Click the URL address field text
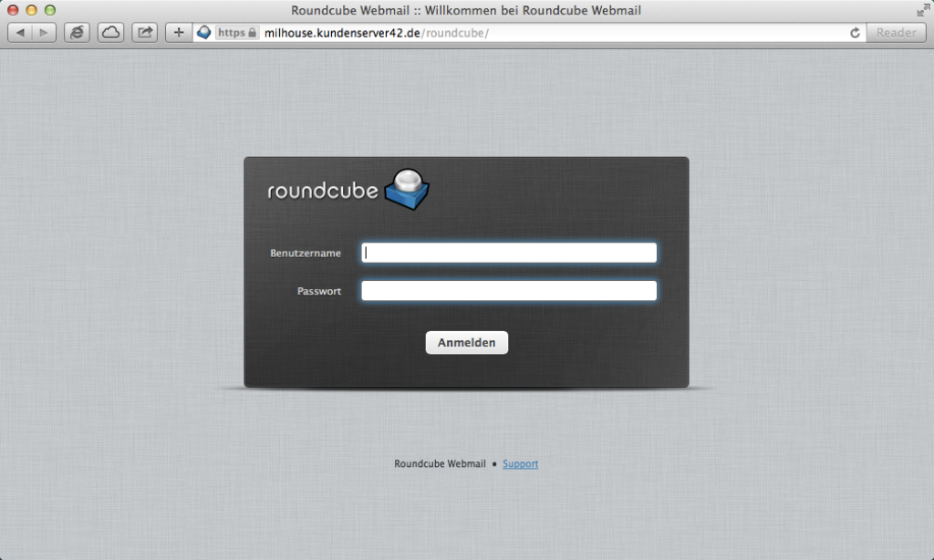The height and width of the screenshot is (560, 934). [x=377, y=33]
